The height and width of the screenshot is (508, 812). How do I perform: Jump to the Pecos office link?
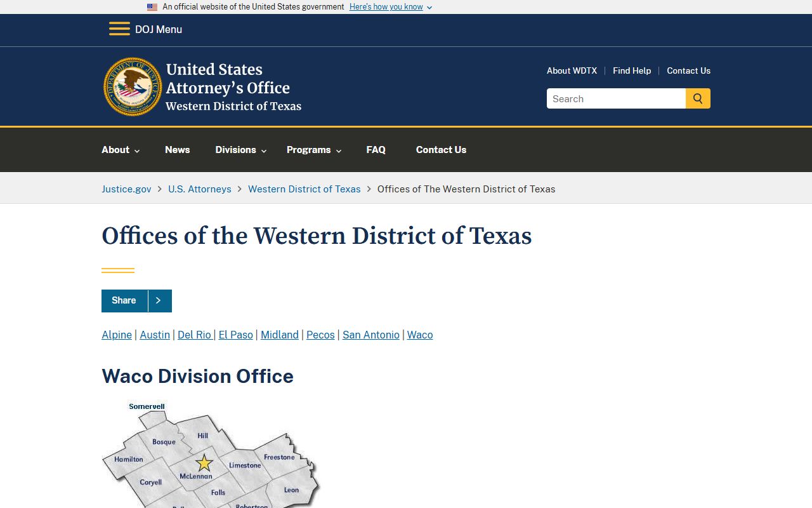(320, 335)
